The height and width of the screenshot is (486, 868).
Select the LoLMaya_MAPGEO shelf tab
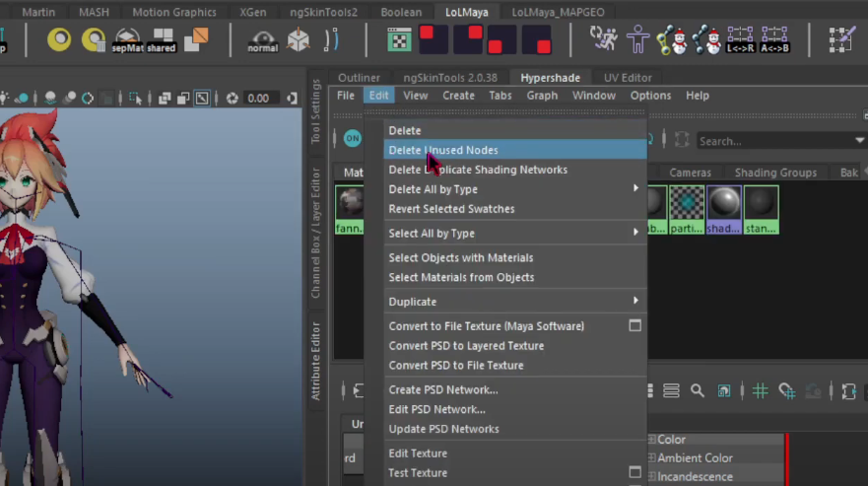tap(558, 12)
